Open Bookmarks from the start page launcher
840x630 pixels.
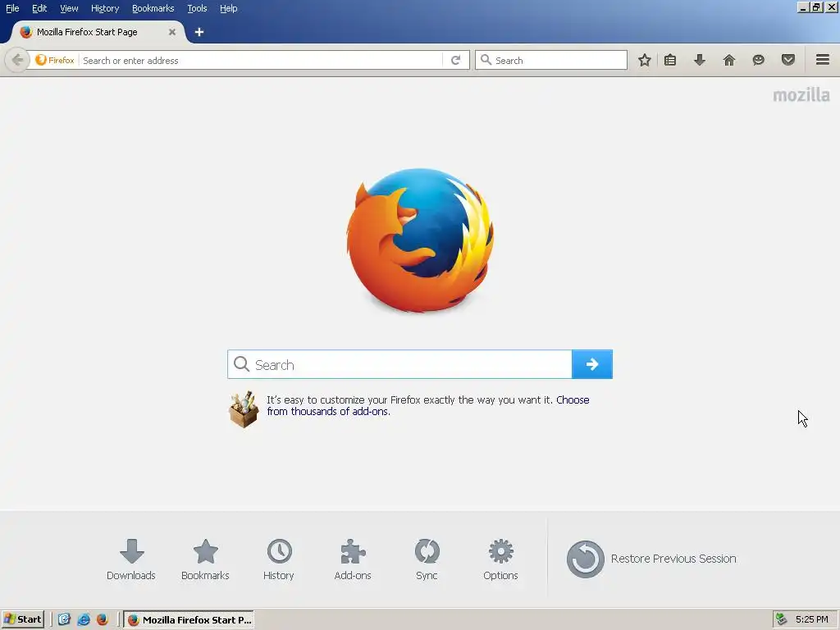[205, 559]
